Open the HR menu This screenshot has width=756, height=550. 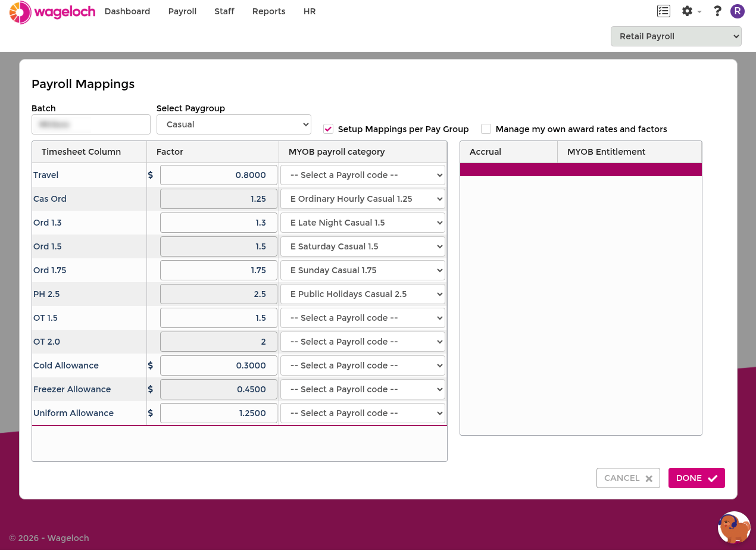coord(310,11)
